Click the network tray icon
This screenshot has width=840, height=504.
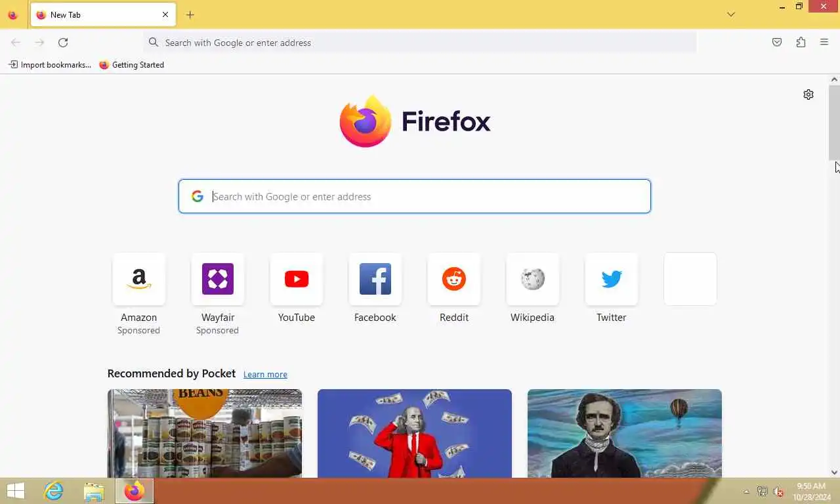762,492
